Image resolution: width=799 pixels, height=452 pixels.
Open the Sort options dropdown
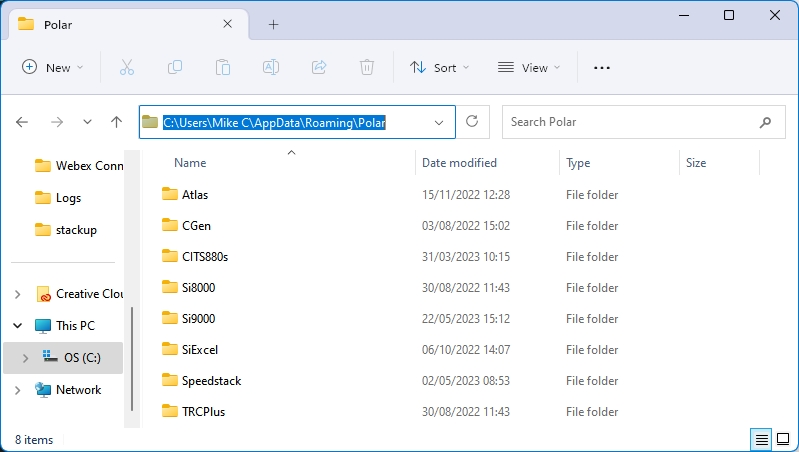click(440, 67)
